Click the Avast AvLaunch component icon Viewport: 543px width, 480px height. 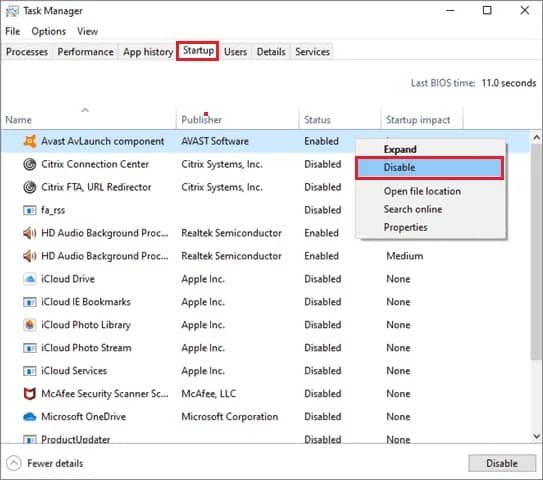click(x=30, y=141)
